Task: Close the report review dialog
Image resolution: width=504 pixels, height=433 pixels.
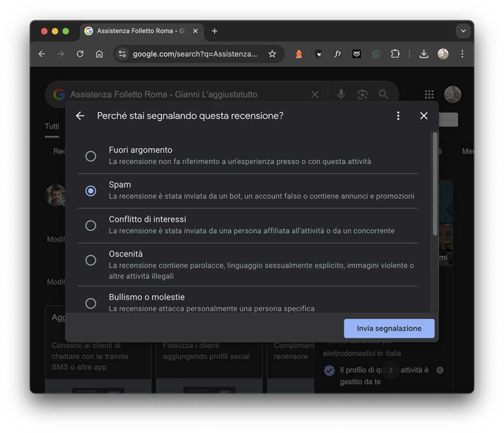Action: (423, 116)
